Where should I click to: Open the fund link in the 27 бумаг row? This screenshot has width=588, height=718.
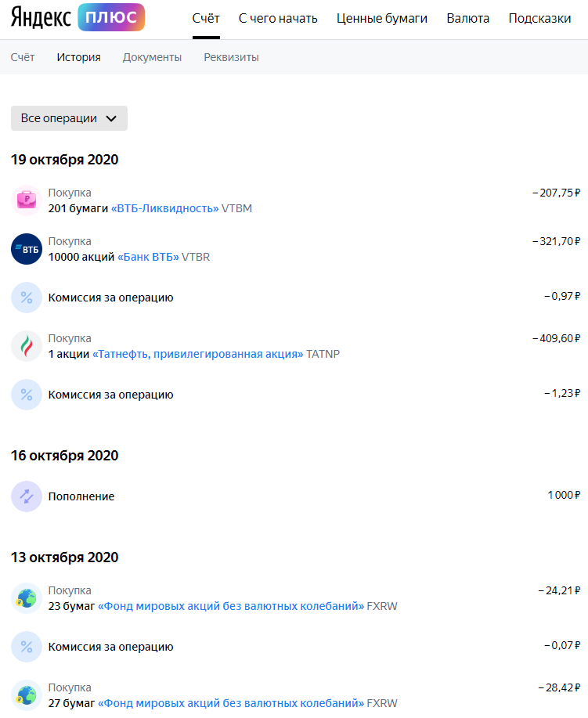click(231, 703)
